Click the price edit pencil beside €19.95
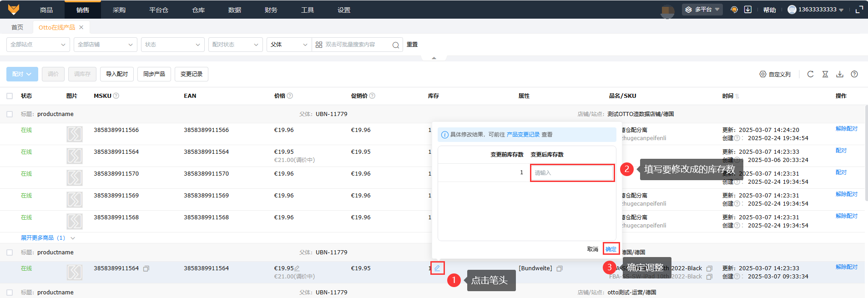Screen dimensions: 868x298 coord(297,268)
